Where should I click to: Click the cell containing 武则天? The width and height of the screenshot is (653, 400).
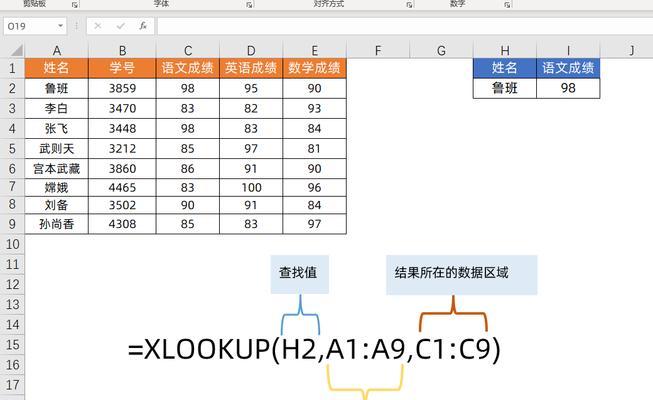[57, 148]
